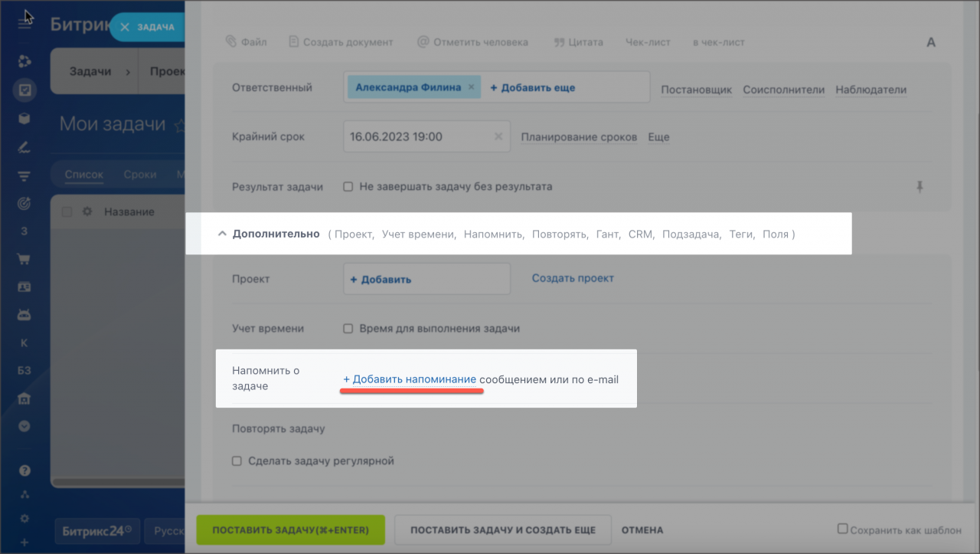Screen dimensions: 980x554
Task: Click Создать проект link
Action: 573,278
